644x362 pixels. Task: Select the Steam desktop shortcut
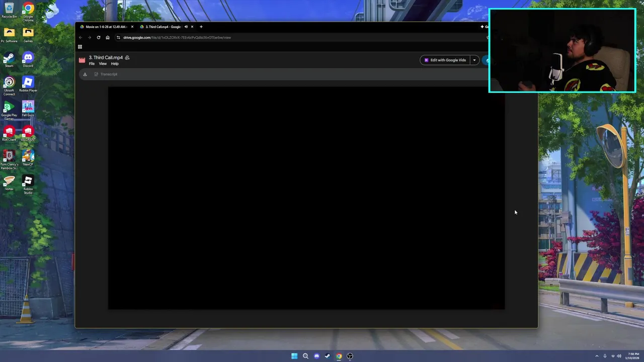tap(9, 60)
